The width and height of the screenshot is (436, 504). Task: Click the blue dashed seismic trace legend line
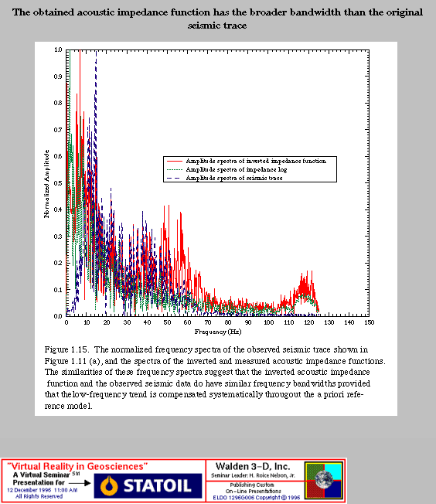(x=175, y=178)
